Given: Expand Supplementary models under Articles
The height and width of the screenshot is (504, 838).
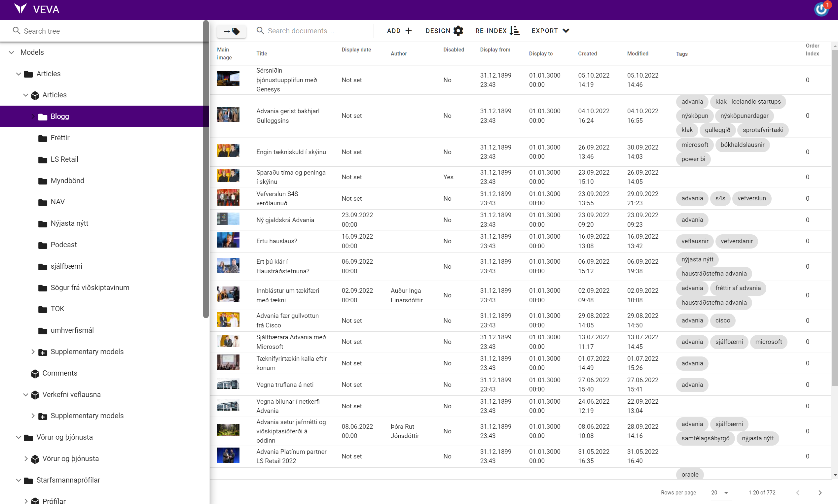Looking at the screenshot, I should click(x=33, y=352).
